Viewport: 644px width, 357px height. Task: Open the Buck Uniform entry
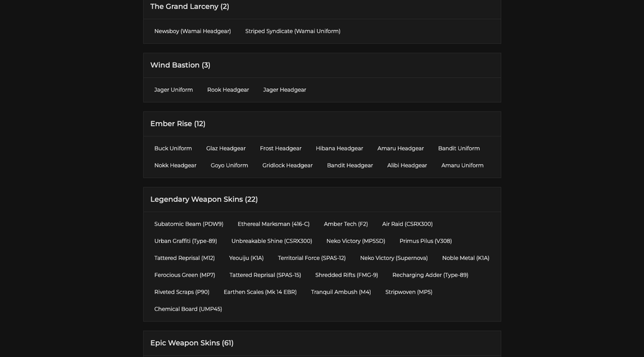pyautogui.click(x=173, y=148)
